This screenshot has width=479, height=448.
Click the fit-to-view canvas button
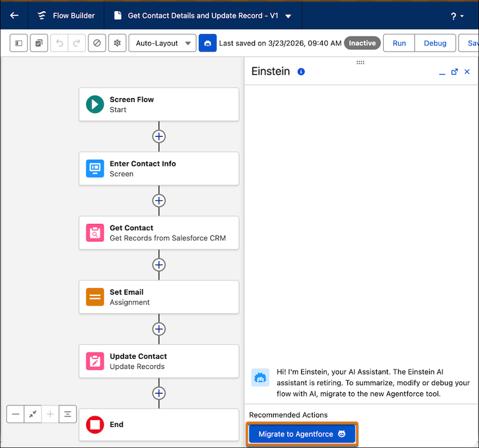point(33,414)
